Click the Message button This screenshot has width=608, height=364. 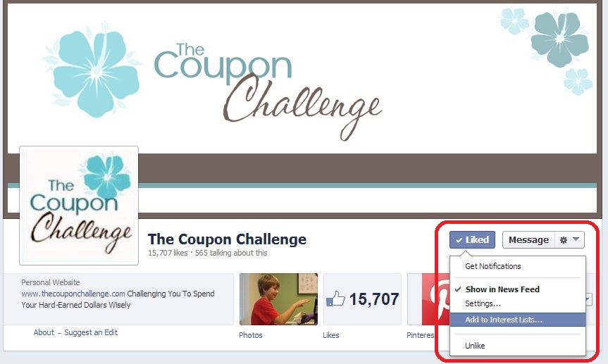(528, 240)
